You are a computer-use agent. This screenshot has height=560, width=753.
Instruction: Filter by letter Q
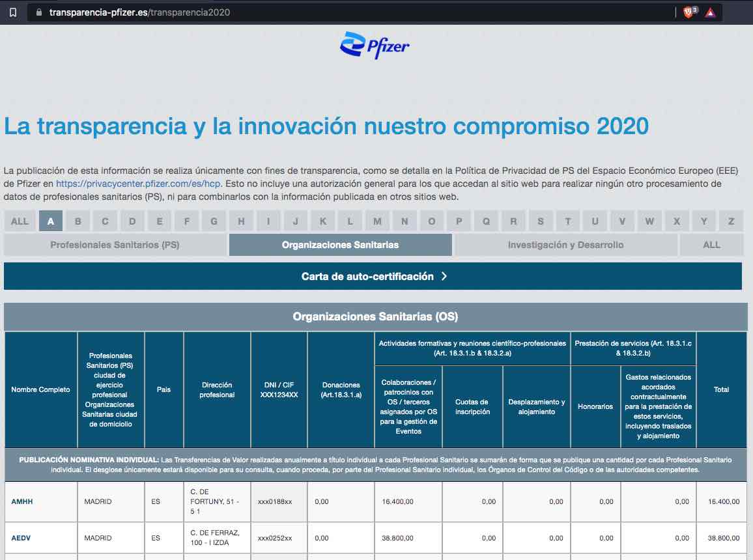[x=487, y=221]
